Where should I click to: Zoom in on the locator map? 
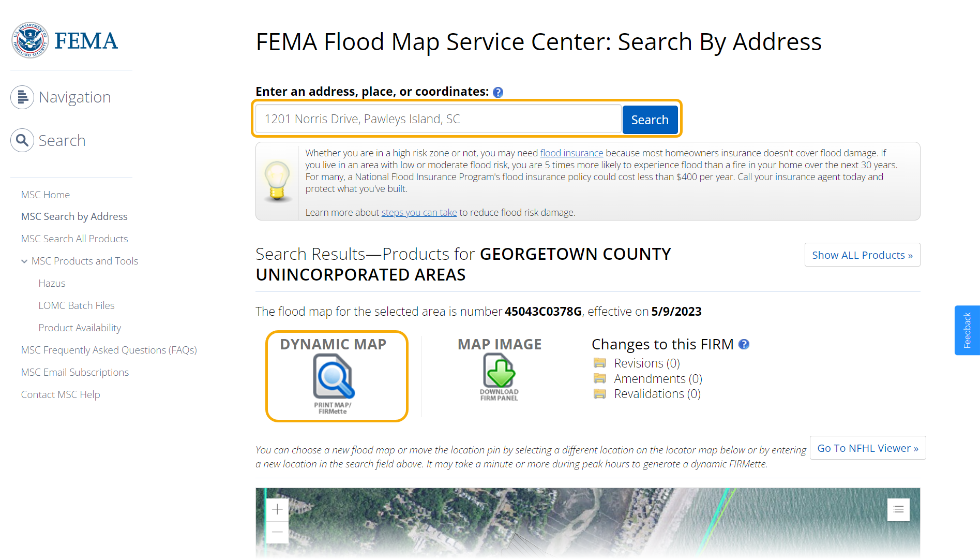(x=277, y=509)
